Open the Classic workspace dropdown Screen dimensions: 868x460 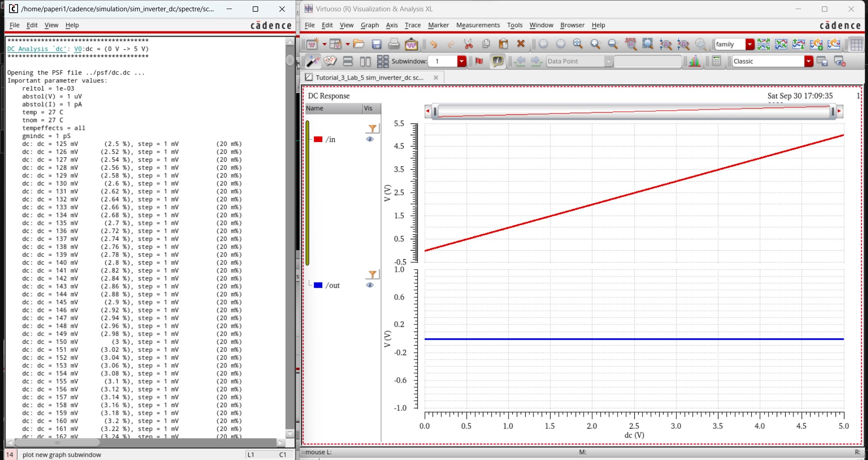pos(809,61)
